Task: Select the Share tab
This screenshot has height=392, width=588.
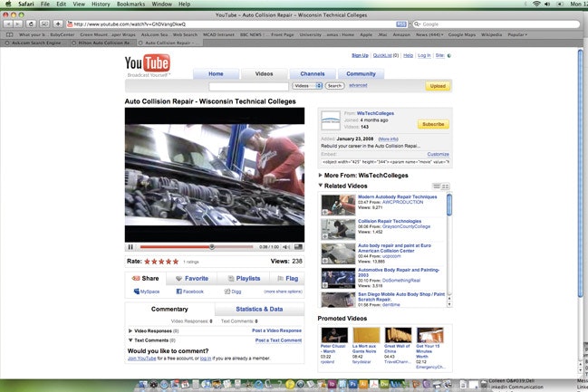Action: click(x=146, y=279)
